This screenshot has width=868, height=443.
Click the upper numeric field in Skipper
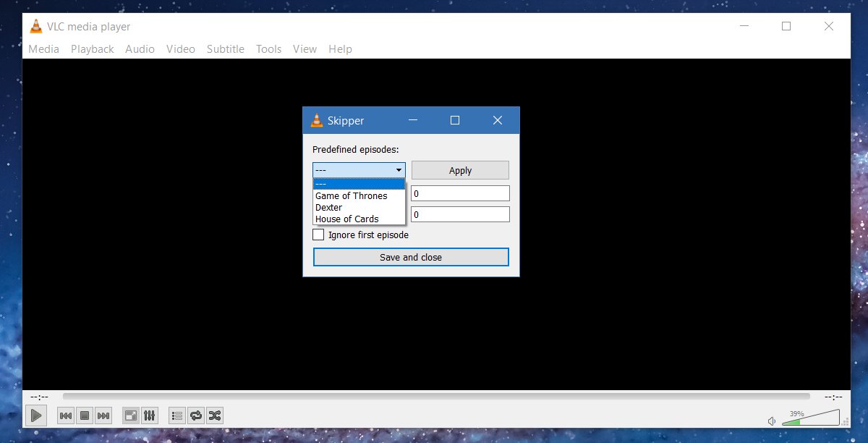(460, 193)
